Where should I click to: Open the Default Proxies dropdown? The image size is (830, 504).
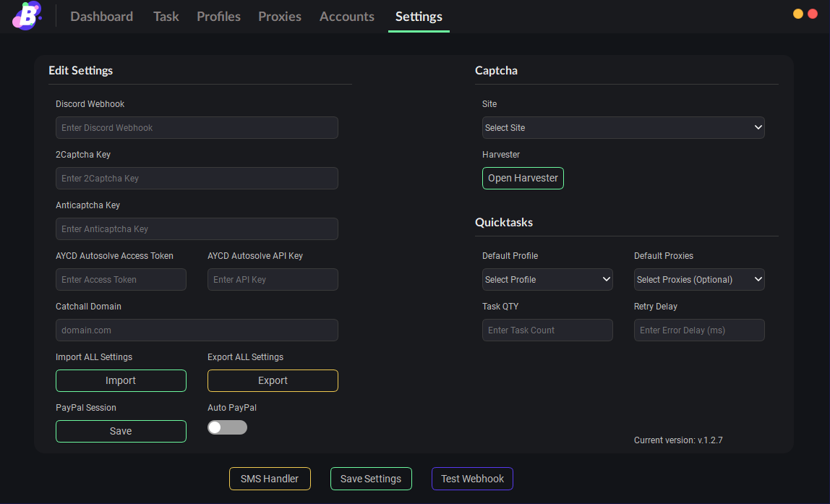point(699,280)
